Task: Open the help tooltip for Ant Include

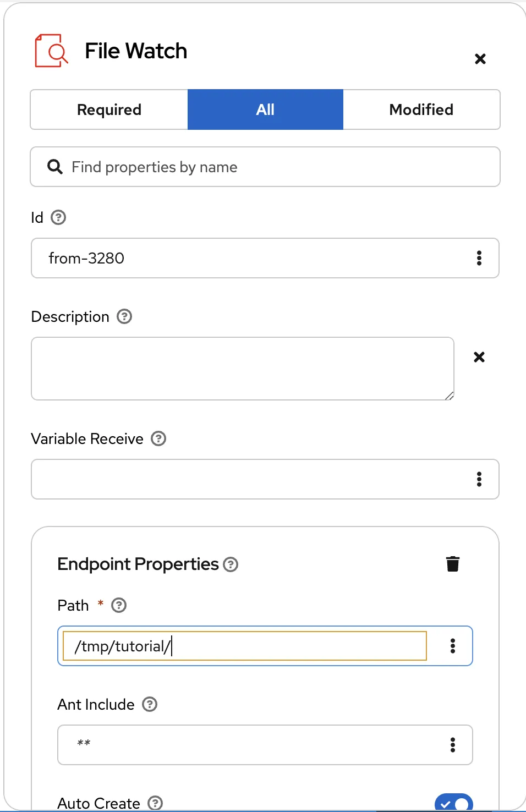Action: click(x=149, y=704)
